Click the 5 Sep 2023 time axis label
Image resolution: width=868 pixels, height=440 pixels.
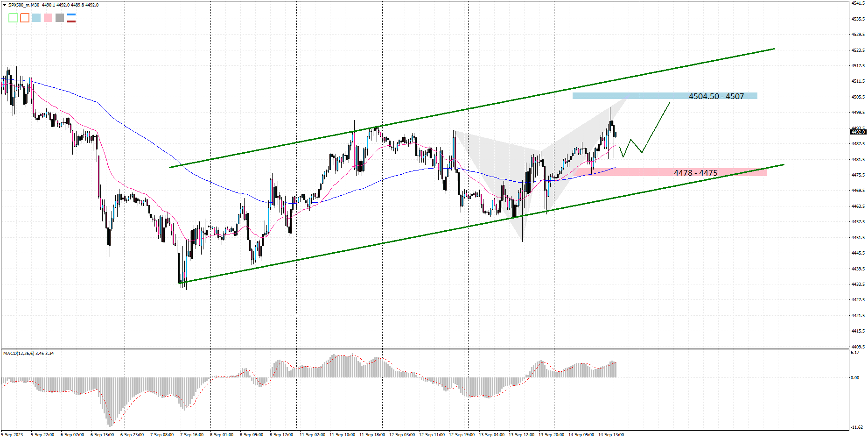coord(12,435)
